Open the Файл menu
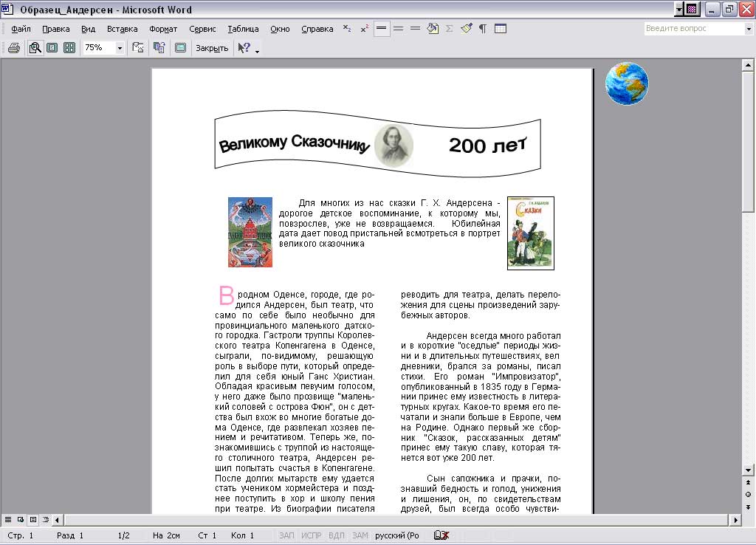The height and width of the screenshot is (545, 756). pyautogui.click(x=21, y=29)
